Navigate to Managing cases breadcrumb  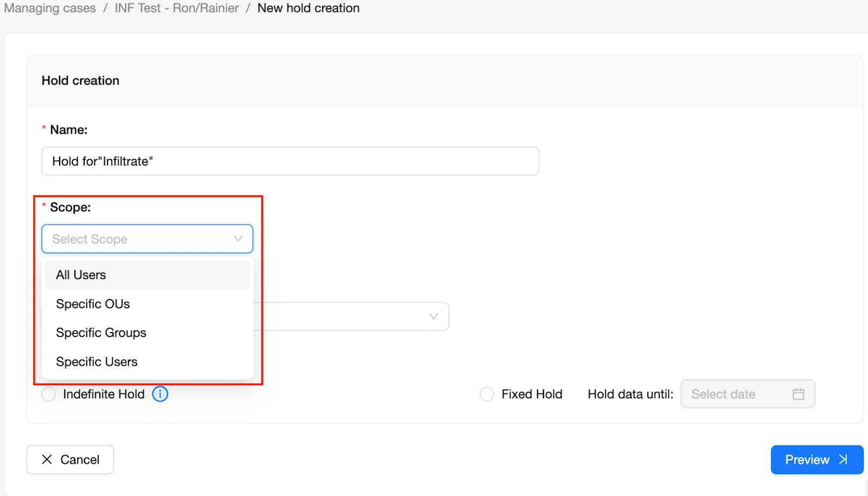[49, 8]
